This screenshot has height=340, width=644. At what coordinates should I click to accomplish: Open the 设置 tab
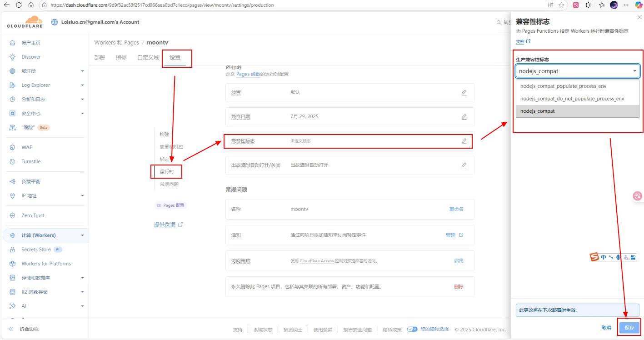pos(175,58)
